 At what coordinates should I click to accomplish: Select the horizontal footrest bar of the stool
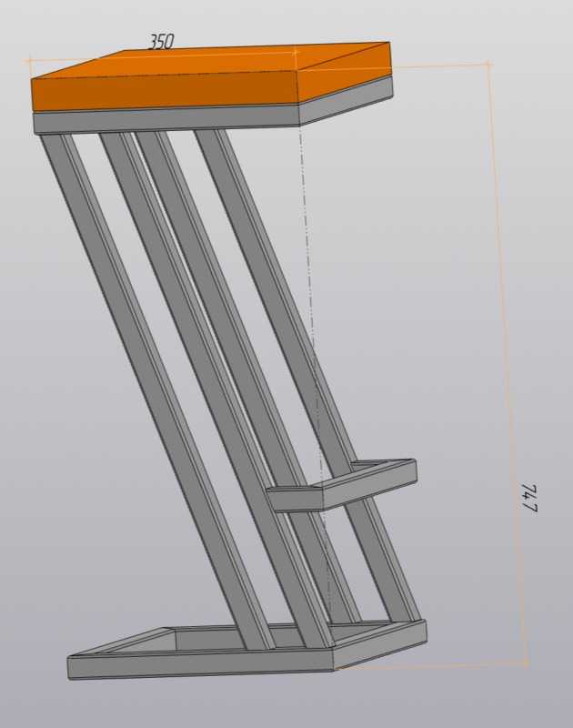pos(341,485)
